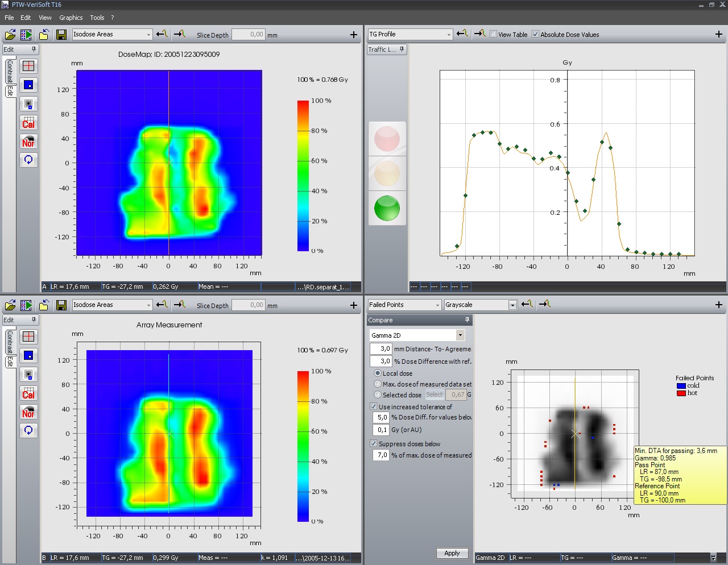Select red crosshair tool in Array Measurement panel
The width and height of the screenshot is (728, 565).
pos(28,336)
